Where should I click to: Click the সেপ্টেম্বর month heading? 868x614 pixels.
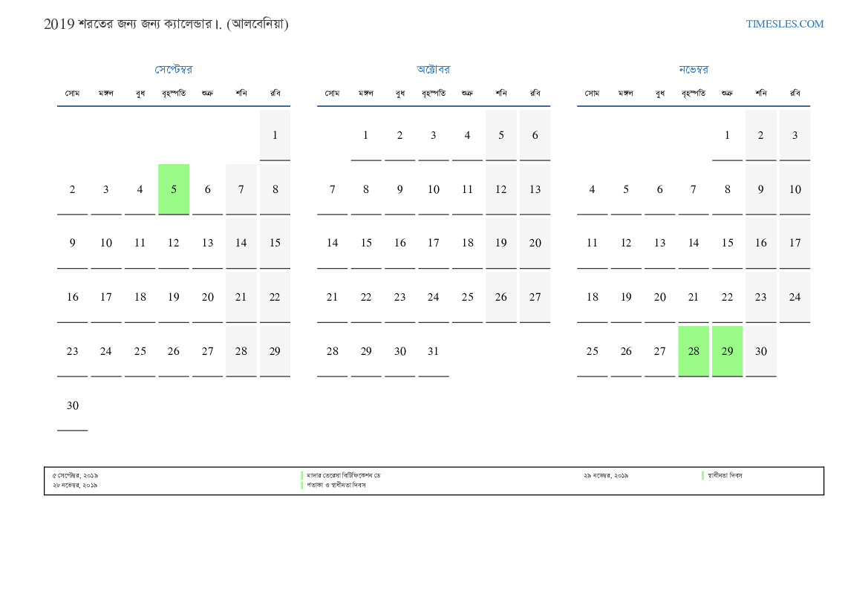(173, 70)
